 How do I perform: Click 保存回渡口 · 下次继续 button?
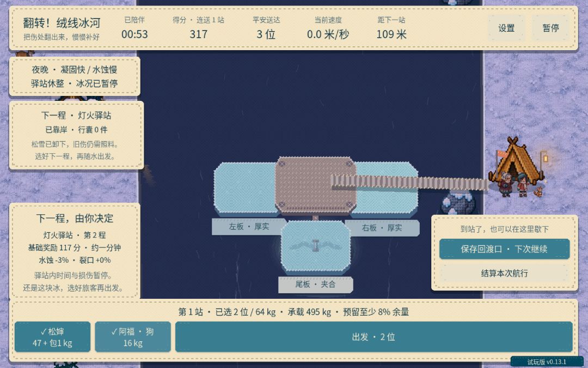click(504, 249)
